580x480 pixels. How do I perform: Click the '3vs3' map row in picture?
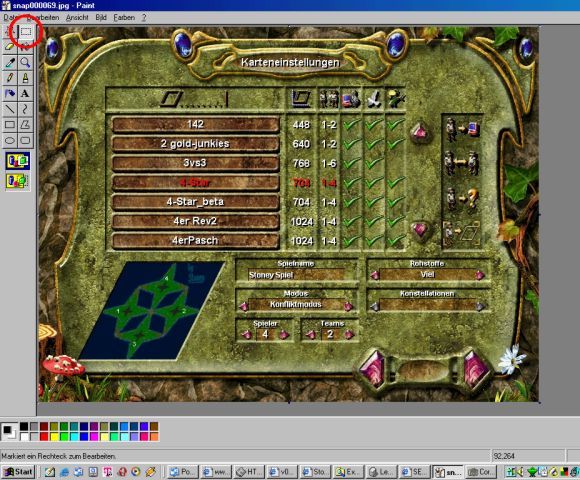pyautogui.click(x=195, y=163)
